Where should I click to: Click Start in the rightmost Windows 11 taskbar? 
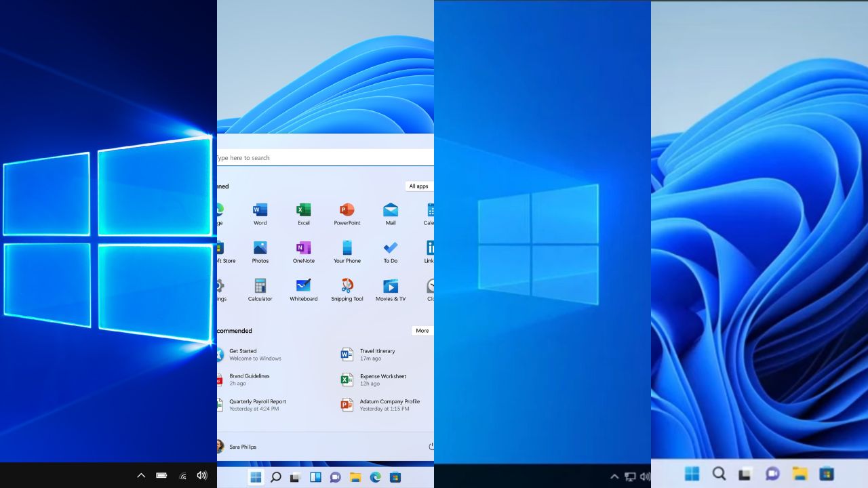point(692,474)
